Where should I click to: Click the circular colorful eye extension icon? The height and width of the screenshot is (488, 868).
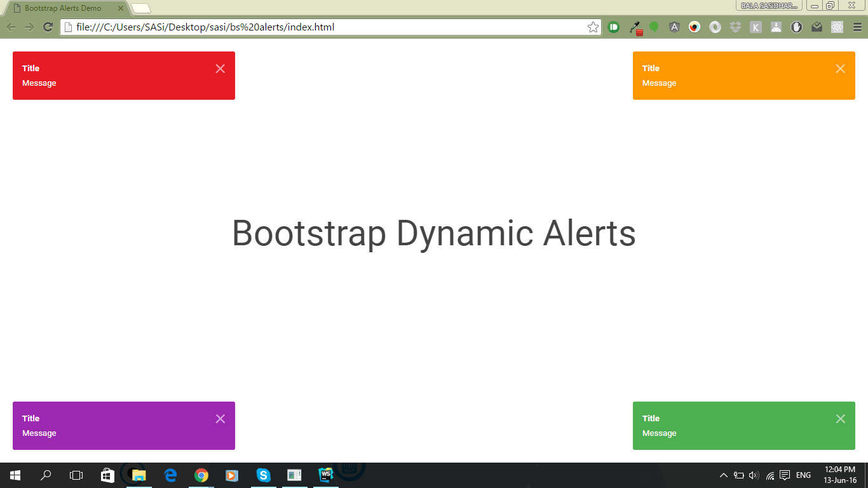pos(695,27)
